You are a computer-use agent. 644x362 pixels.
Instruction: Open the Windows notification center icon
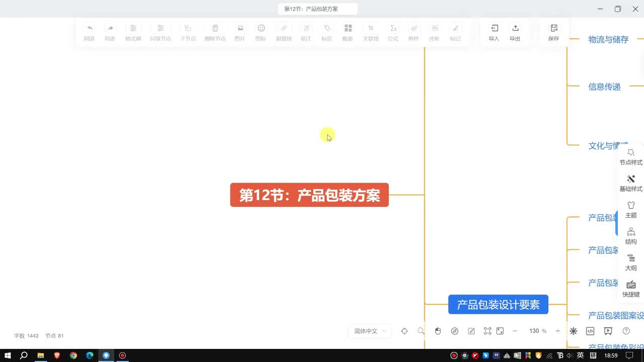(x=629, y=355)
